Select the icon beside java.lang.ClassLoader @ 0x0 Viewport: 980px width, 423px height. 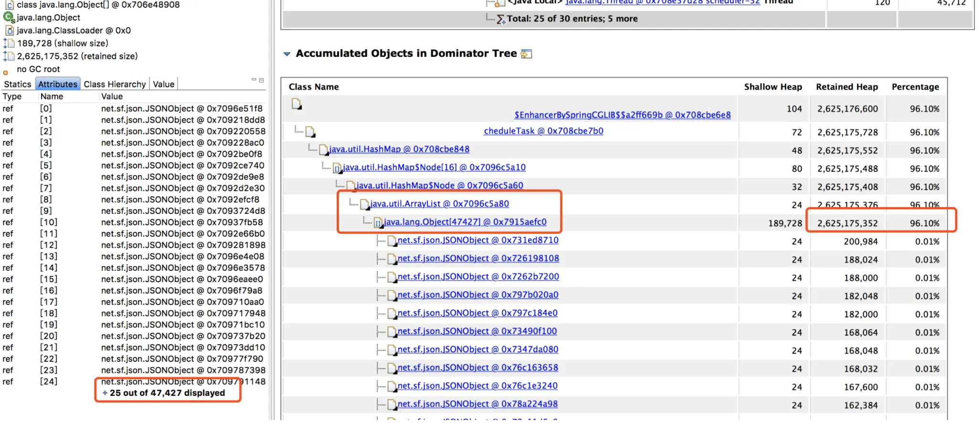coord(10,31)
